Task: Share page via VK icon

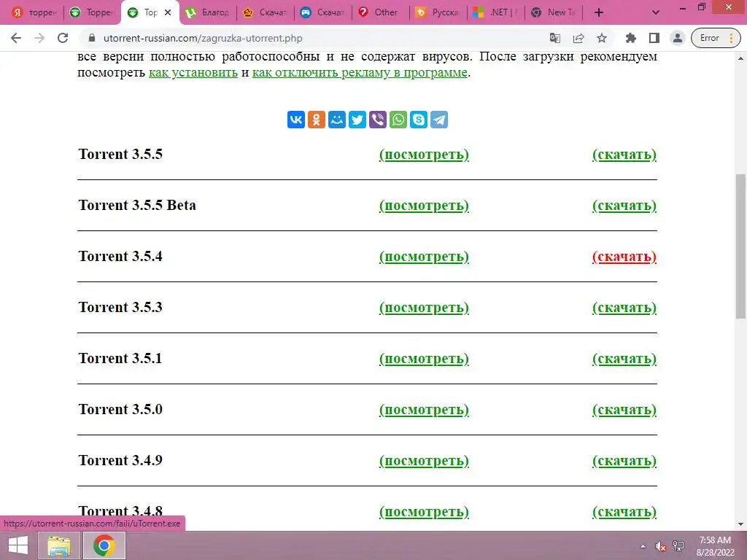Action: coord(296,120)
